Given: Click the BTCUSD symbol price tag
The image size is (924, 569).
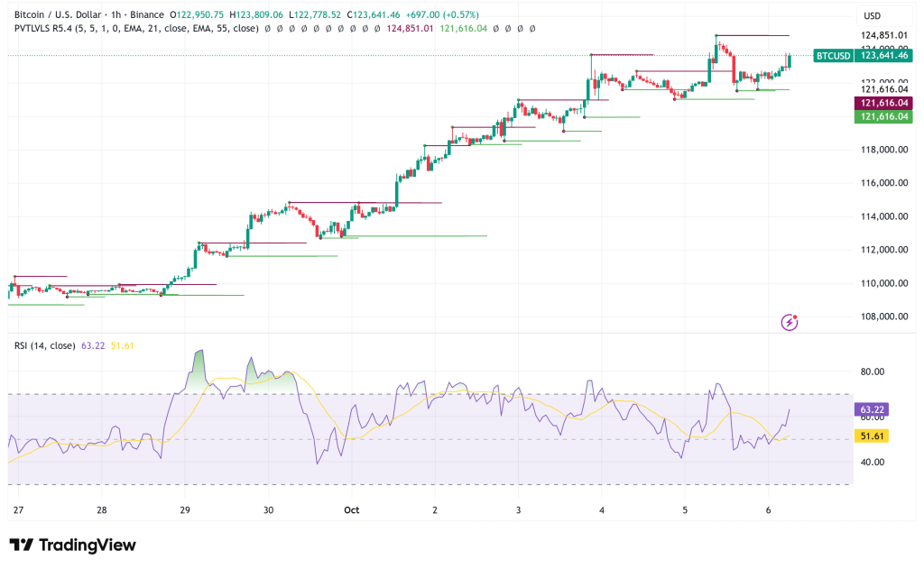Looking at the screenshot, I should pos(833,56).
